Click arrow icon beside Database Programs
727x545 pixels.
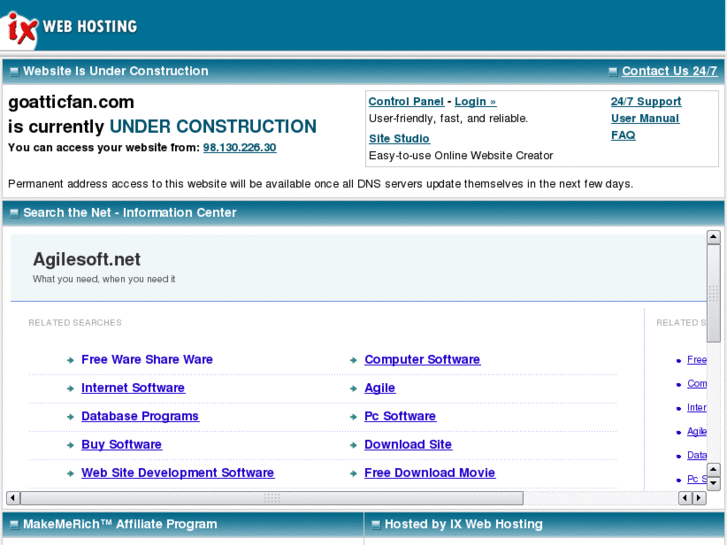pos(70,417)
